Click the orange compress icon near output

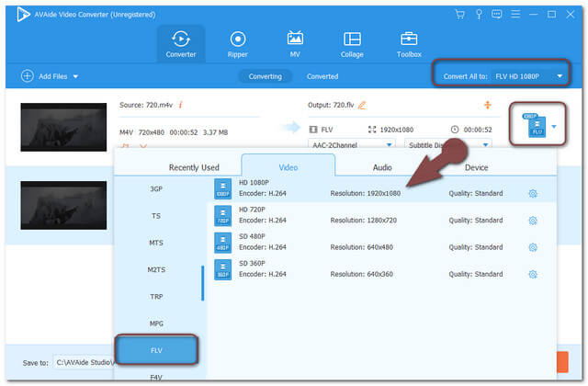tap(488, 105)
